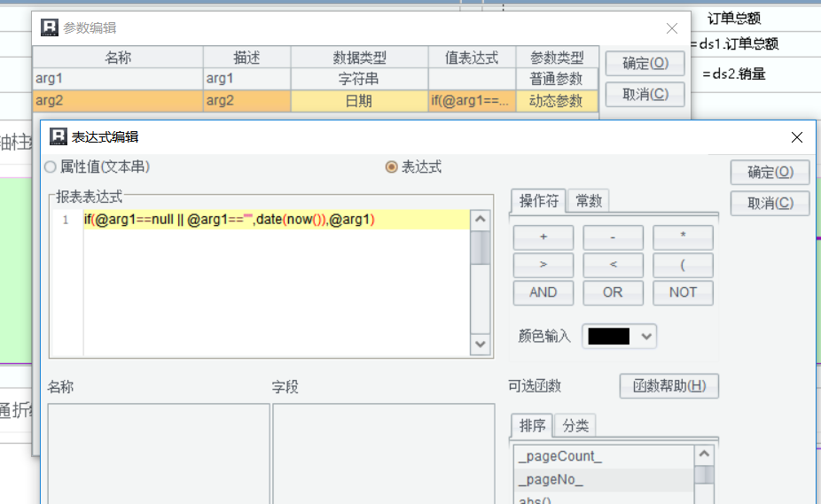Image resolution: width=821 pixels, height=504 pixels.
Task: Click in the 报表表达式 editor text
Action: (230, 220)
